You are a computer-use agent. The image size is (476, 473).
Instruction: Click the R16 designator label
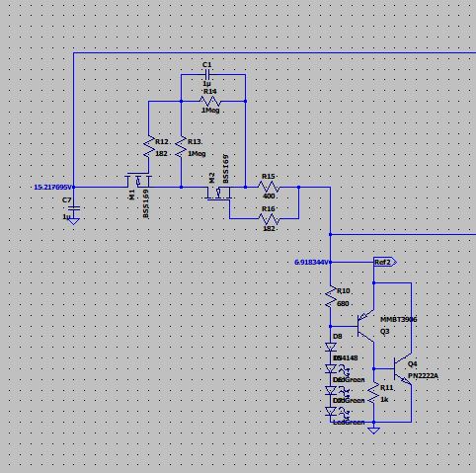point(269,208)
